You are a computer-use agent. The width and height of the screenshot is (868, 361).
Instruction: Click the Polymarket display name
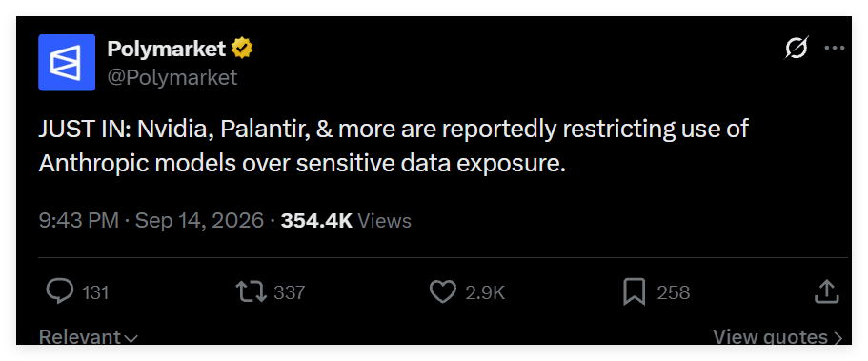pyautogui.click(x=166, y=50)
